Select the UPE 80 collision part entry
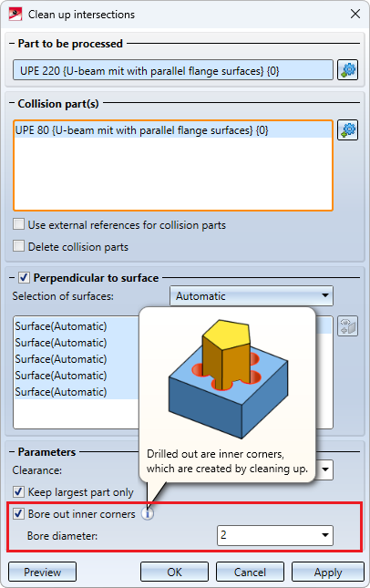This screenshot has height=588, width=370. [x=173, y=130]
